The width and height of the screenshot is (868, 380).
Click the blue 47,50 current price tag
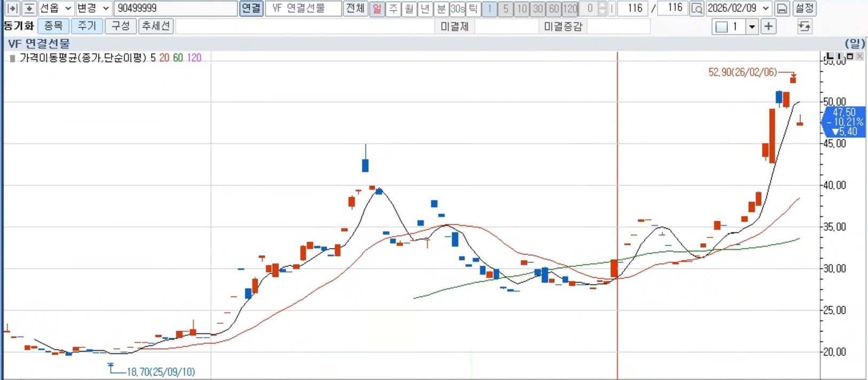[844, 122]
